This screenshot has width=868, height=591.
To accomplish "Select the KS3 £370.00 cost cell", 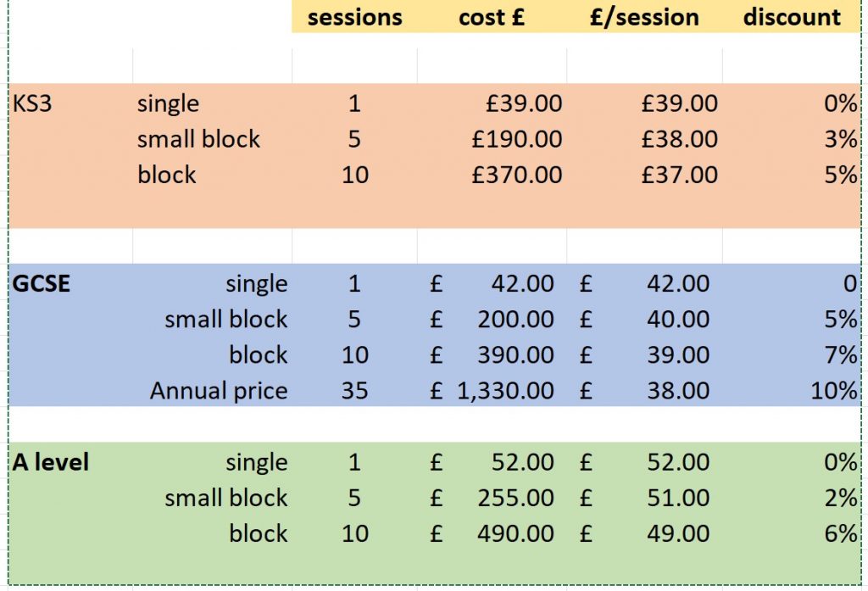I will click(517, 175).
